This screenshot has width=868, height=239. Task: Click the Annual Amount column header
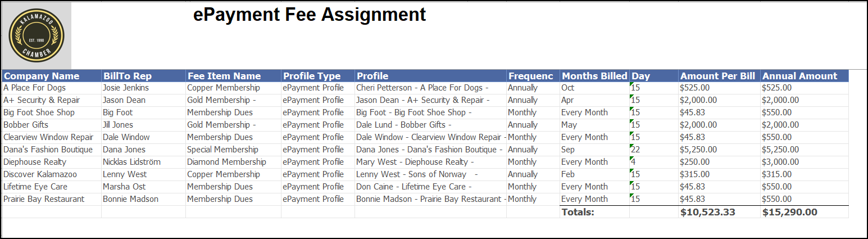coord(799,76)
